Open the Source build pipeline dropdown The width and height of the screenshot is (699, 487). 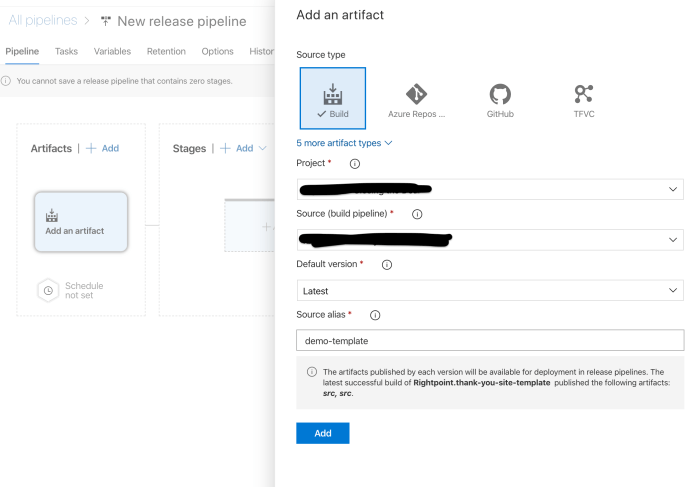point(490,240)
